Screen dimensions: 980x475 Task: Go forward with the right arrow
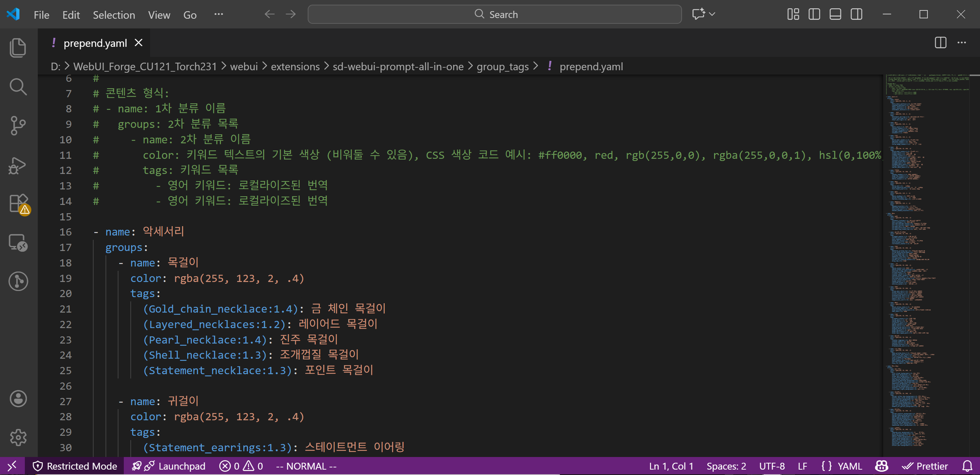click(x=291, y=14)
